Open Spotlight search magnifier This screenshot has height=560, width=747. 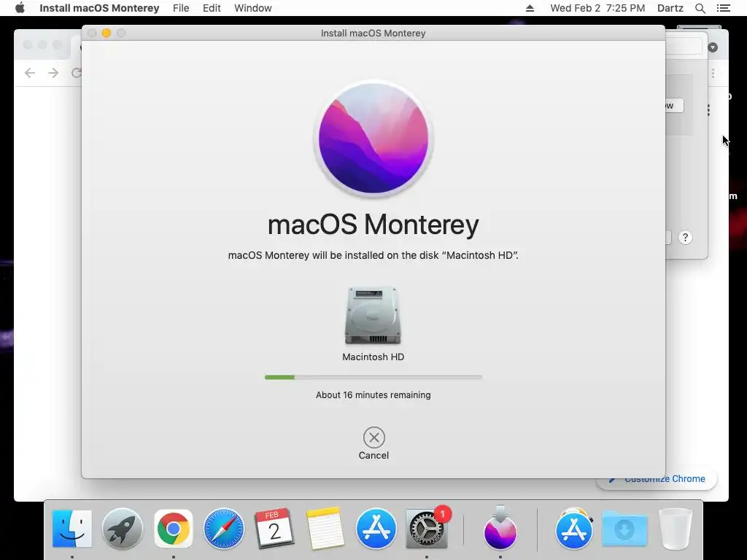(700, 8)
